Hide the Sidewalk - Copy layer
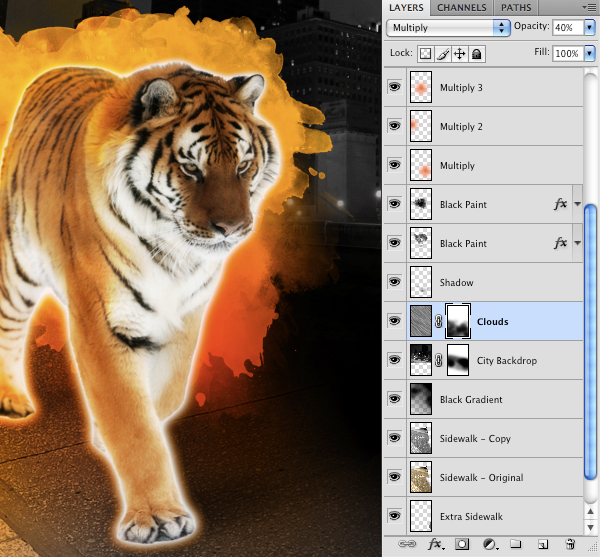 click(395, 438)
